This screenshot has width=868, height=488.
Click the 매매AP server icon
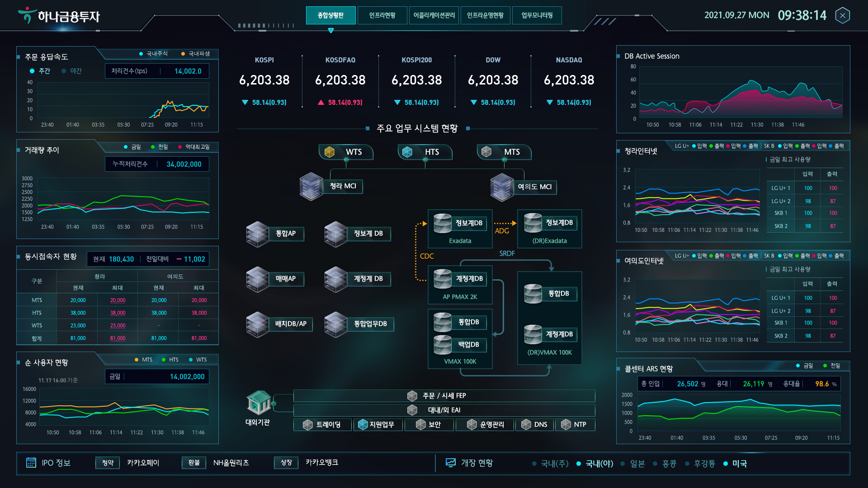[258, 279]
